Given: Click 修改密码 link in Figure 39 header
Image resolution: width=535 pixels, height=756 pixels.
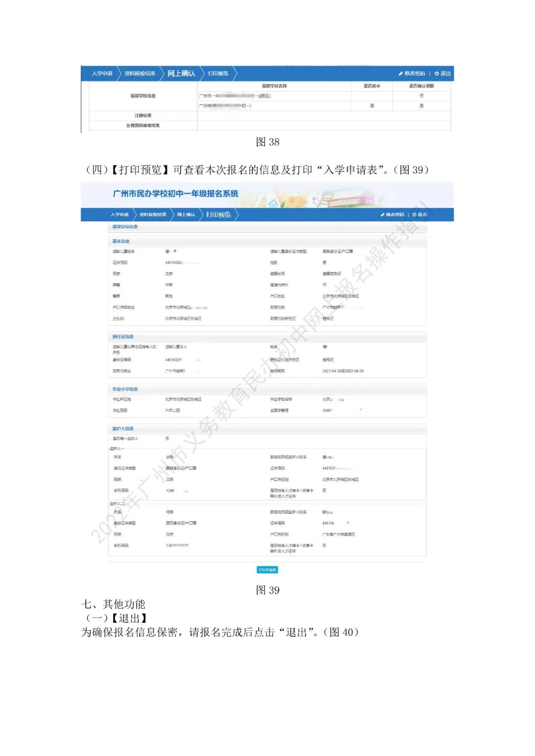Looking at the screenshot, I should coord(393,214).
